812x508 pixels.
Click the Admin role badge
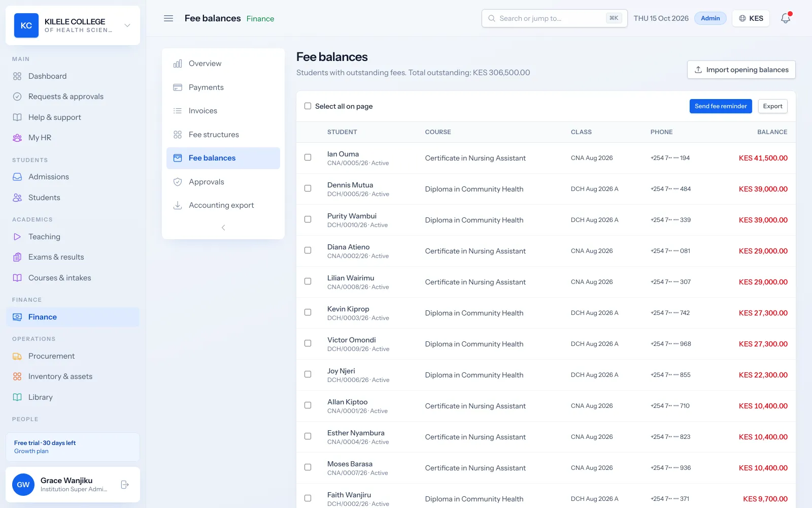710,18
